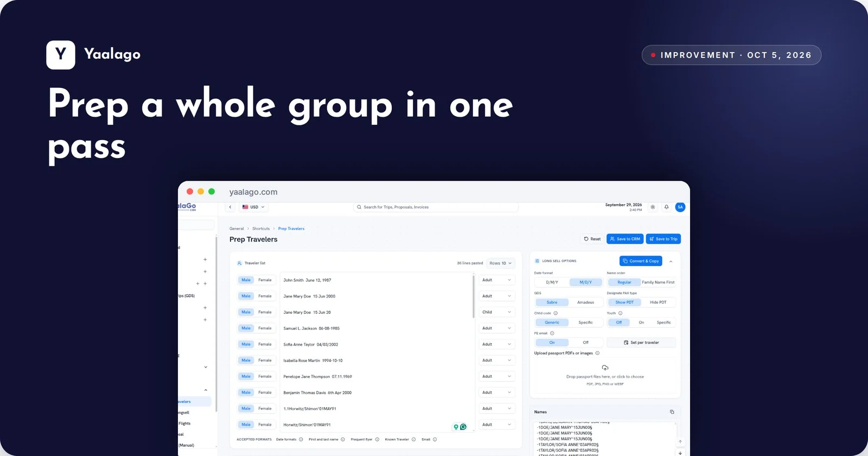Switch GDS to Amadeus

click(585, 302)
